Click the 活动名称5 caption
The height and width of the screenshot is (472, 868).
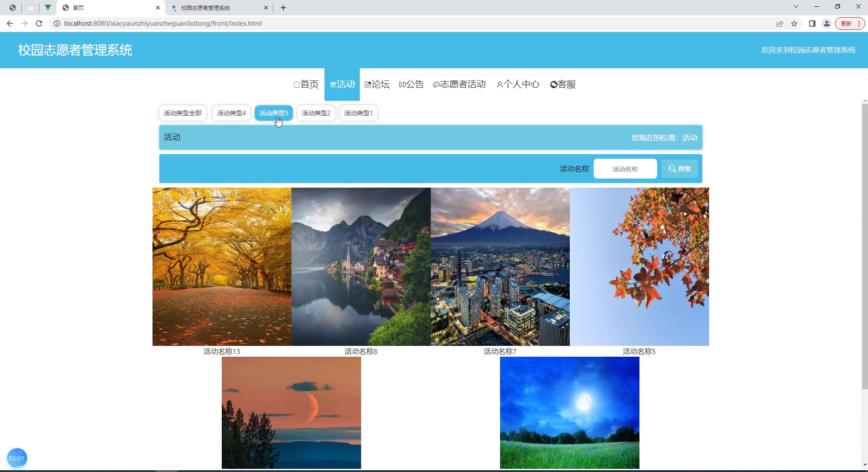click(639, 351)
